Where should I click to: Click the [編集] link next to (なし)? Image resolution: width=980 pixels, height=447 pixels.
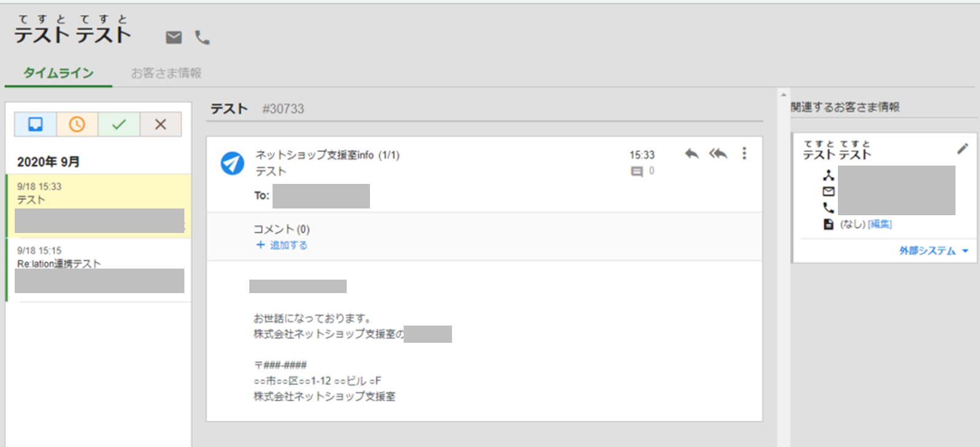880,224
